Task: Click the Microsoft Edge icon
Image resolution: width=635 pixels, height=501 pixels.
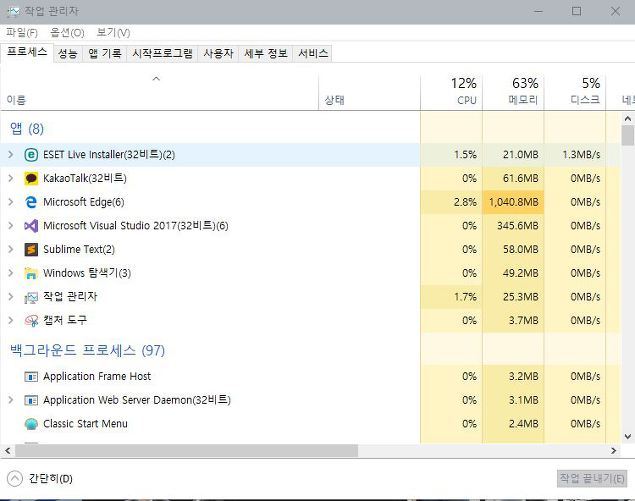Action: [31, 202]
